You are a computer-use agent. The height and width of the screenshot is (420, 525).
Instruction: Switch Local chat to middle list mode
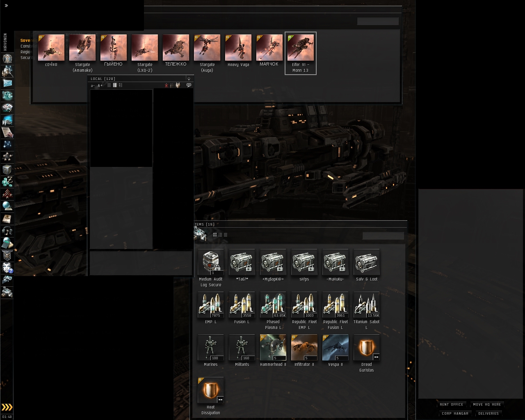[115, 85]
